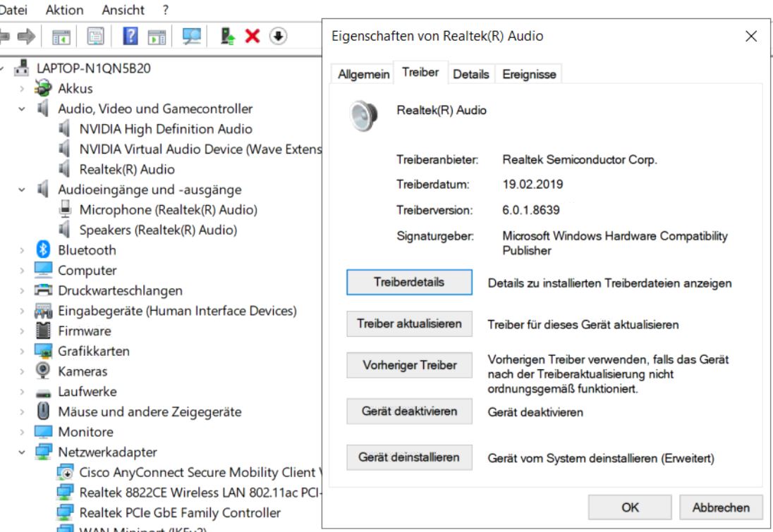773x532 pixels.
Task: Click the Druckwarteschlangen printer icon
Action: click(x=44, y=290)
